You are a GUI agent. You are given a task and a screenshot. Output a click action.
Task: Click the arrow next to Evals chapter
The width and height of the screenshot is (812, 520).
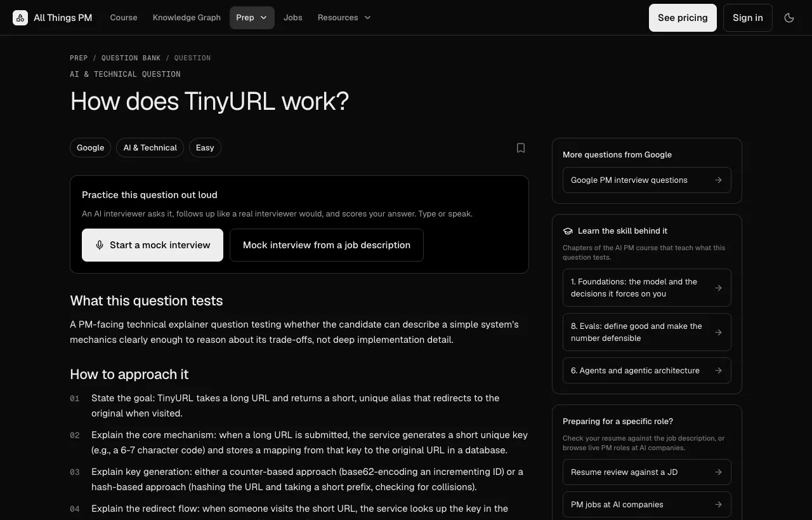pyautogui.click(x=718, y=332)
